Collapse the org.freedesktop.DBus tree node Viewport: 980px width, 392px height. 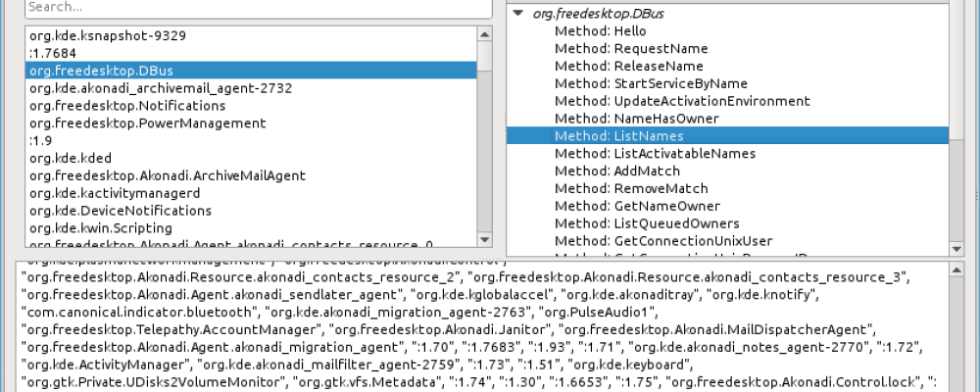(x=516, y=14)
